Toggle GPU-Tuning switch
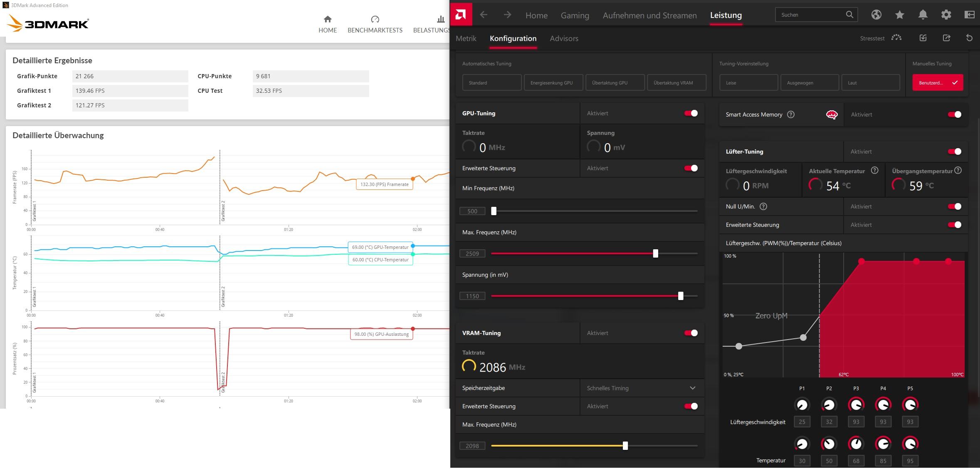This screenshot has width=980, height=469. pos(691,113)
